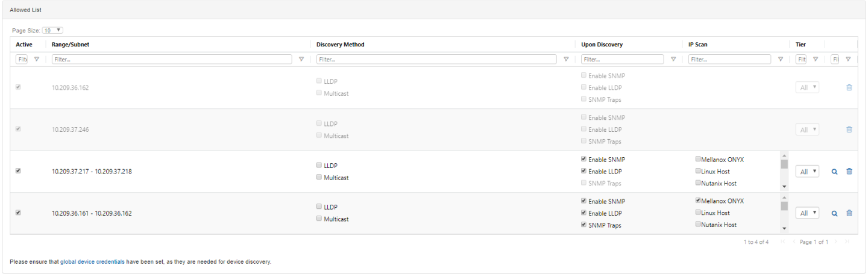The height and width of the screenshot is (274, 868).
Task: Delete the 10.209.37.217 - 10.209.37.218 range
Action: [x=849, y=172]
